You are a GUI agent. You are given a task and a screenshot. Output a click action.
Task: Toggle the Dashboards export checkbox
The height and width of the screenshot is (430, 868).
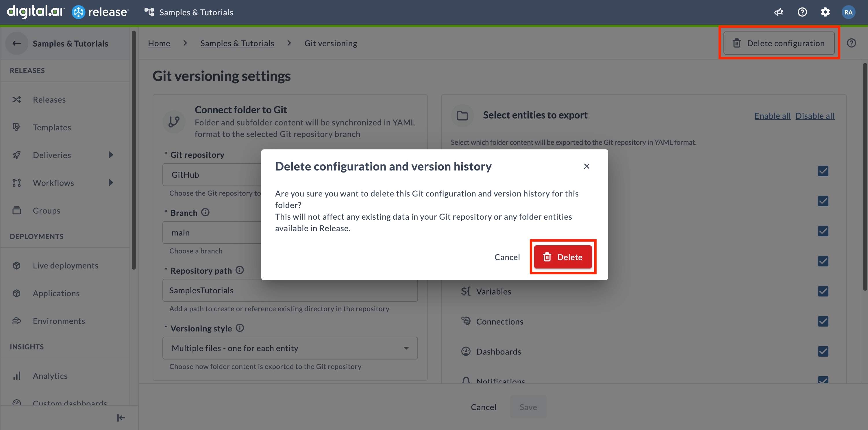click(x=823, y=351)
